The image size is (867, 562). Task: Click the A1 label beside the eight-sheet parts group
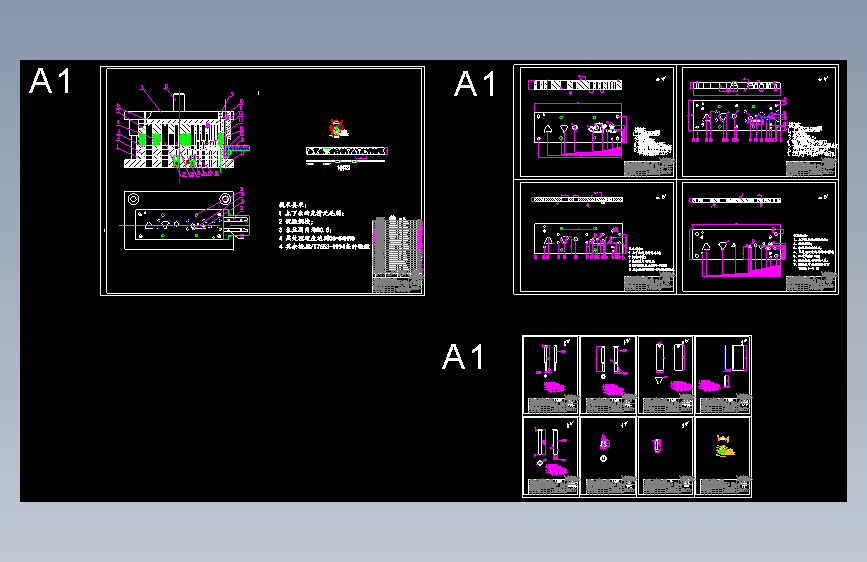(463, 356)
